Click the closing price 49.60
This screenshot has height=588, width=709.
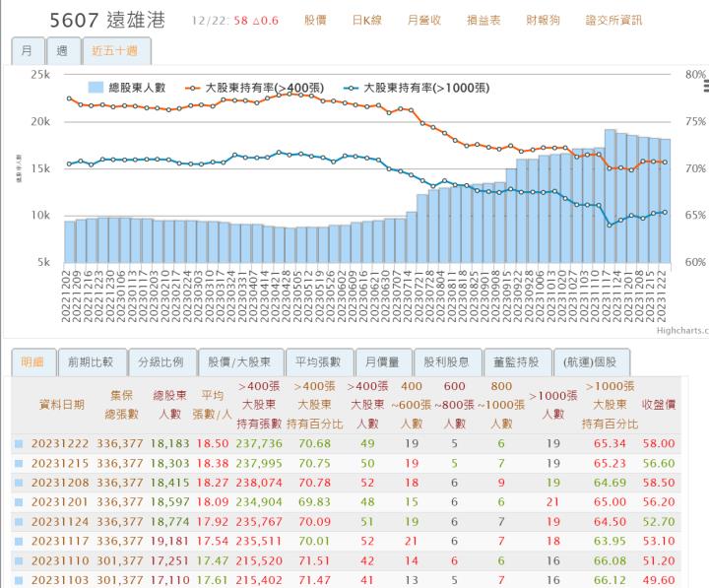(659, 580)
